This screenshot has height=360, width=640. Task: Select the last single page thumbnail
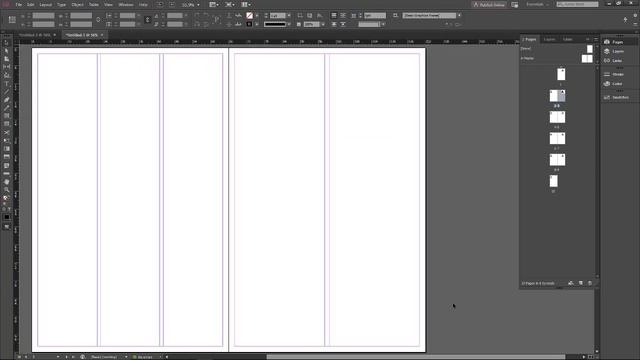click(553, 181)
